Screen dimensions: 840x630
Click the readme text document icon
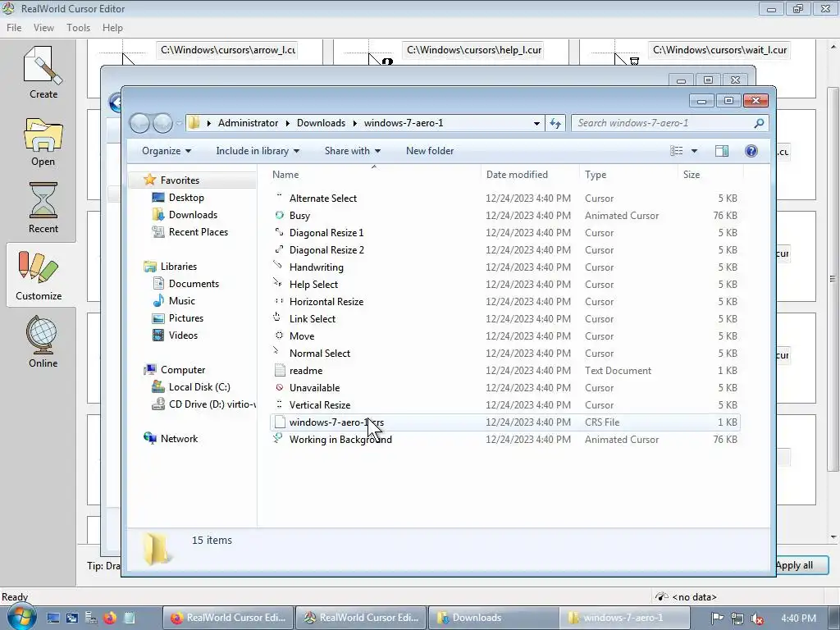279,370
